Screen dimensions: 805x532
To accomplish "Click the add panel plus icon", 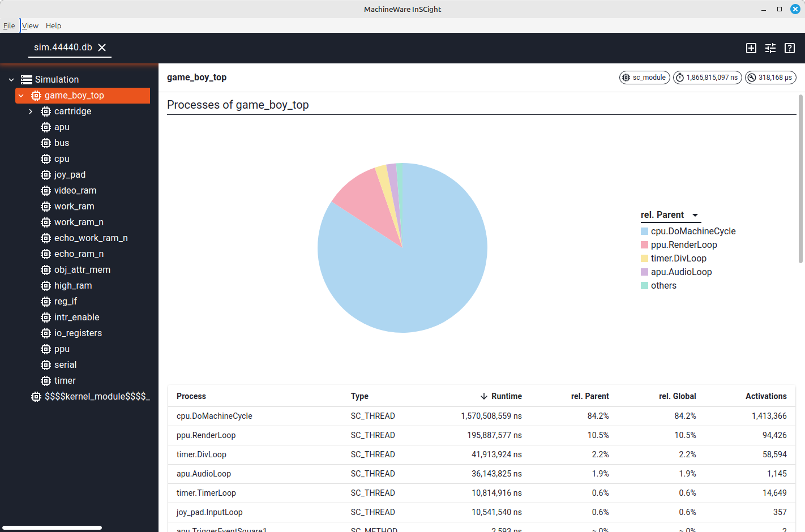I will point(751,48).
